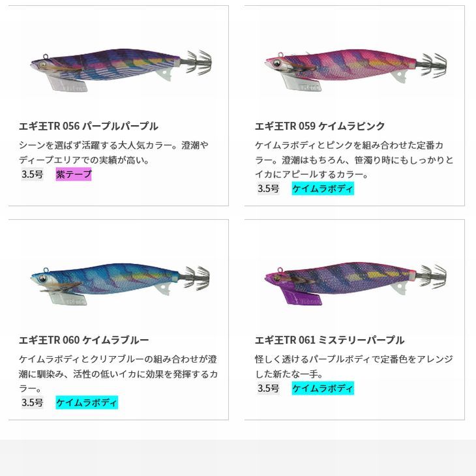This screenshot has height=476, width=476.
Task: Open the エギ王TR 061 ミステリーパープル title
Action: 329,340
